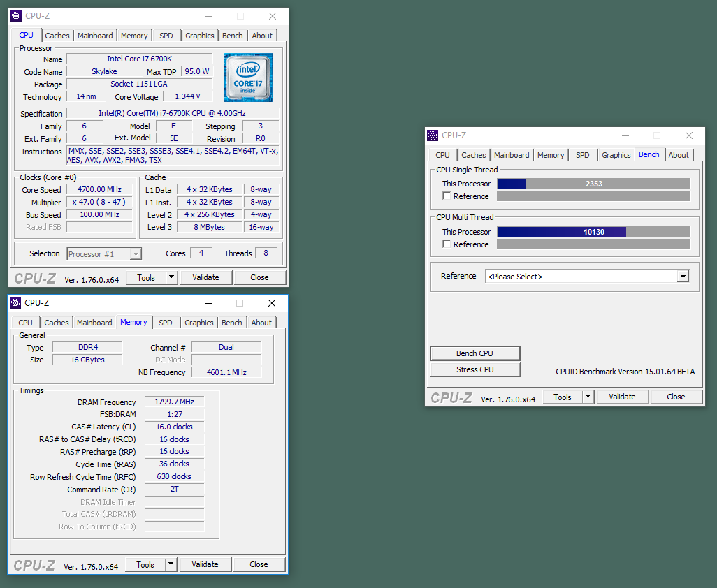Click the Multi Thread 10130 score bar
This screenshot has width=717, height=588.
pyautogui.click(x=593, y=232)
